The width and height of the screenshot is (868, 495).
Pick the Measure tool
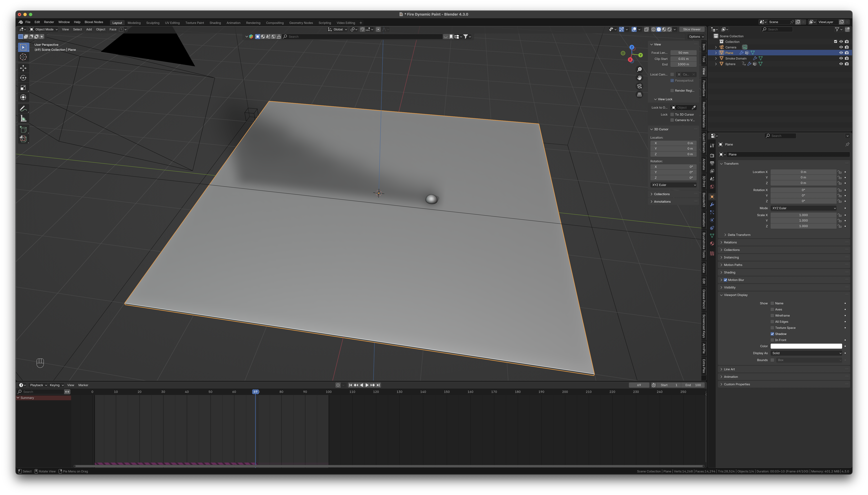[x=23, y=118]
